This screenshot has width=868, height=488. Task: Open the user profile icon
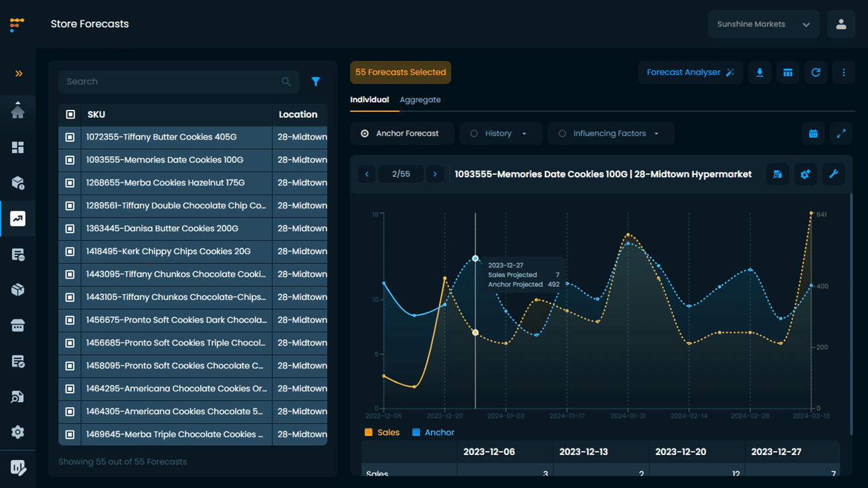[841, 24]
